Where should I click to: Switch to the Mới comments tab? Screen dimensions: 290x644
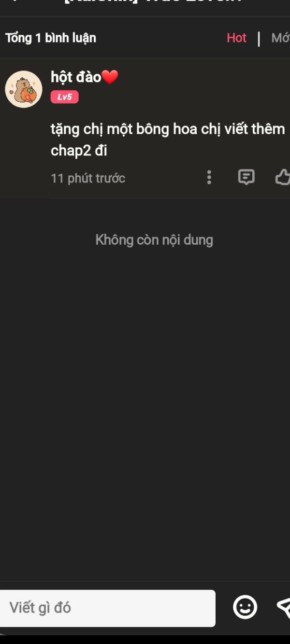[x=280, y=38]
